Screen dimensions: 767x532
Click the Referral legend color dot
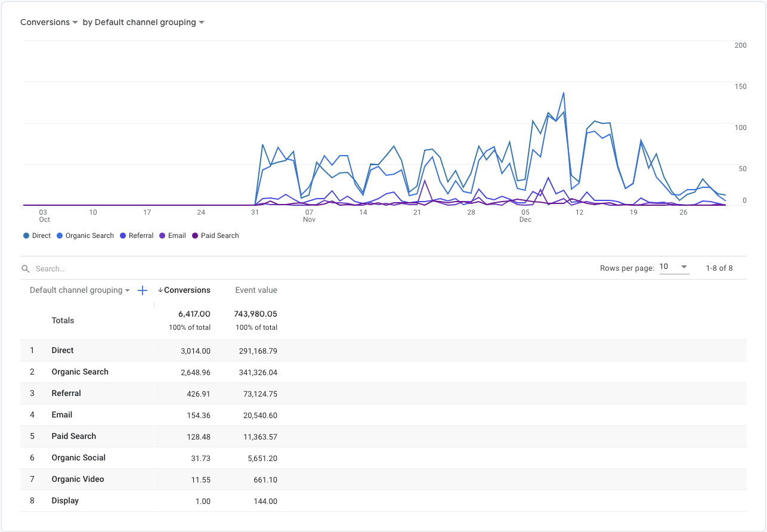123,236
